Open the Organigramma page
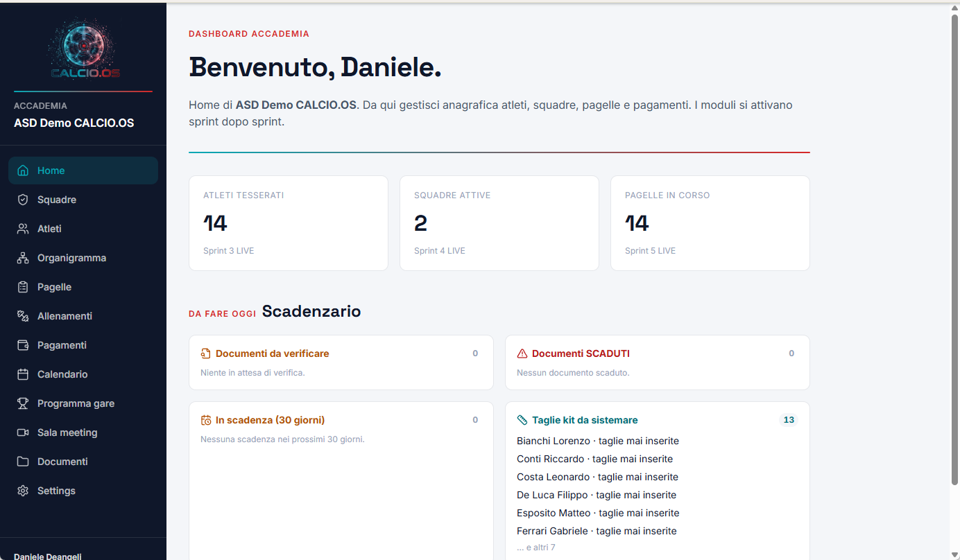Image resolution: width=960 pixels, height=560 pixels. point(83,258)
